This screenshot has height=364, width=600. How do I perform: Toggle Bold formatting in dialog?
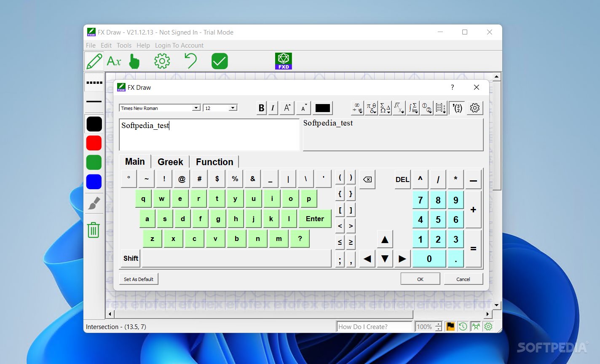261,108
